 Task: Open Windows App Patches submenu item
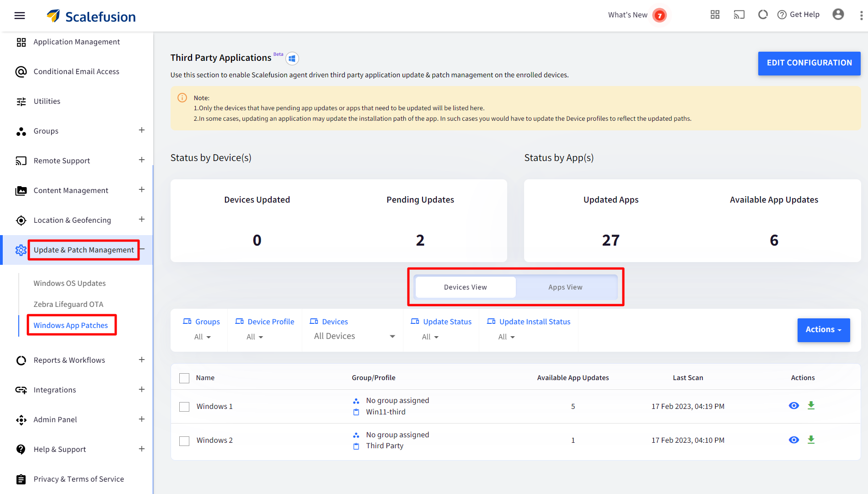[71, 326]
